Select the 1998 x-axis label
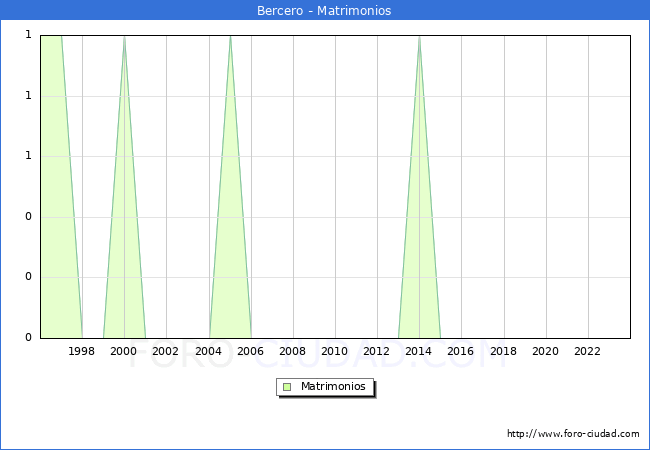Image resolution: width=650 pixels, height=450 pixels. 81,351
